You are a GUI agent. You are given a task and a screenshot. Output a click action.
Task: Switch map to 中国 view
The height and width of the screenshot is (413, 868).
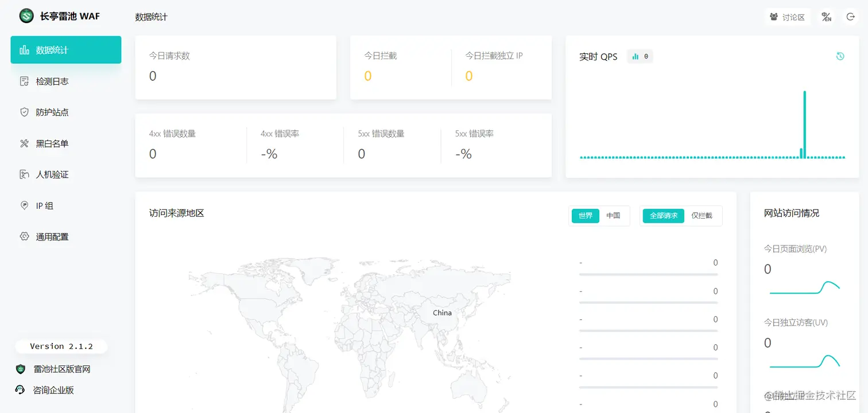(613, 216)
